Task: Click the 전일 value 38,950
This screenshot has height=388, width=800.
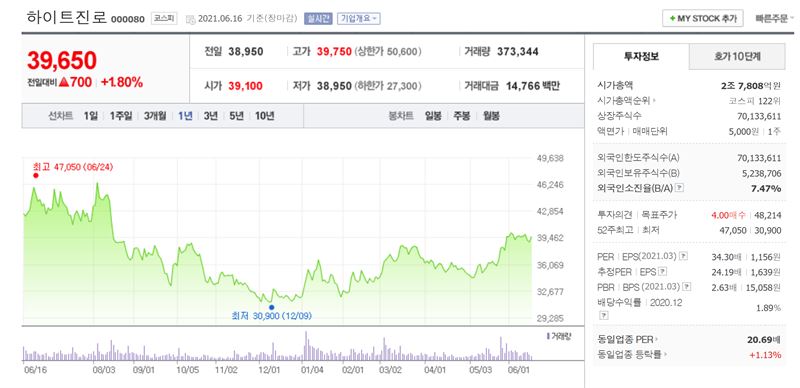Action: pyautogui.click(x=246, y=52)
